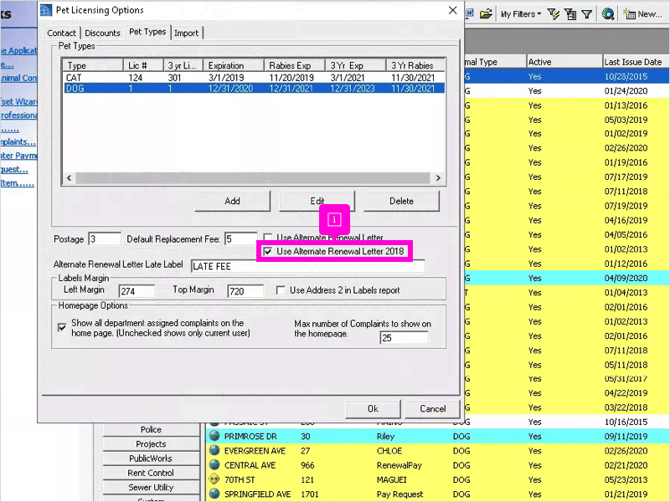The image size is (670, 502).
Task: Open the PublicWorks module button
Action: 151,458
